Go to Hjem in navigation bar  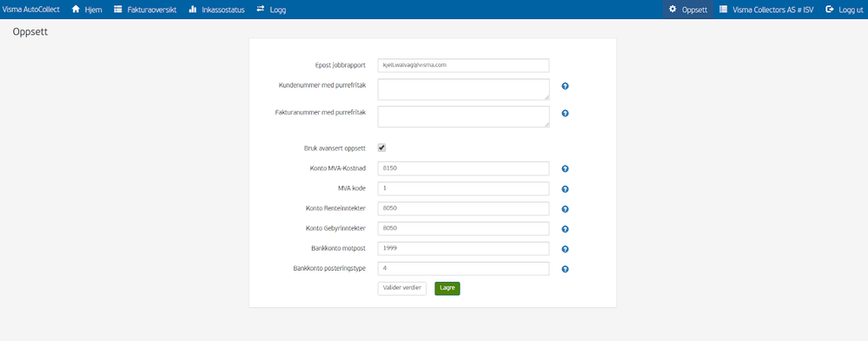point(87,10)
